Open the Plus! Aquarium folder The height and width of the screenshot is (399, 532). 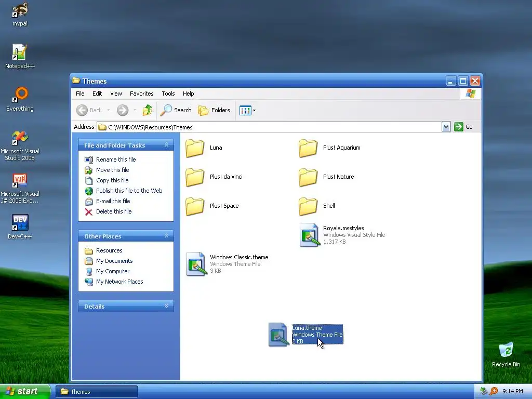pyautogui.click(x=308, y=148)
